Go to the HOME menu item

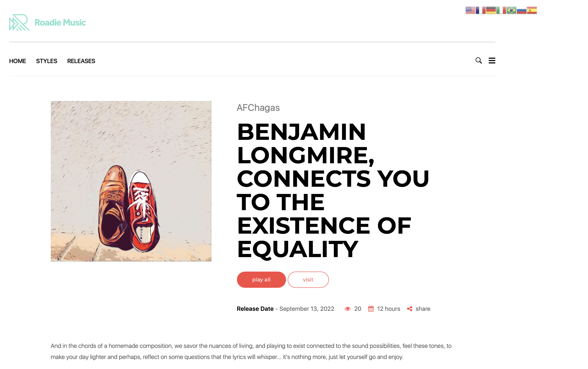[x=17, y=61]
